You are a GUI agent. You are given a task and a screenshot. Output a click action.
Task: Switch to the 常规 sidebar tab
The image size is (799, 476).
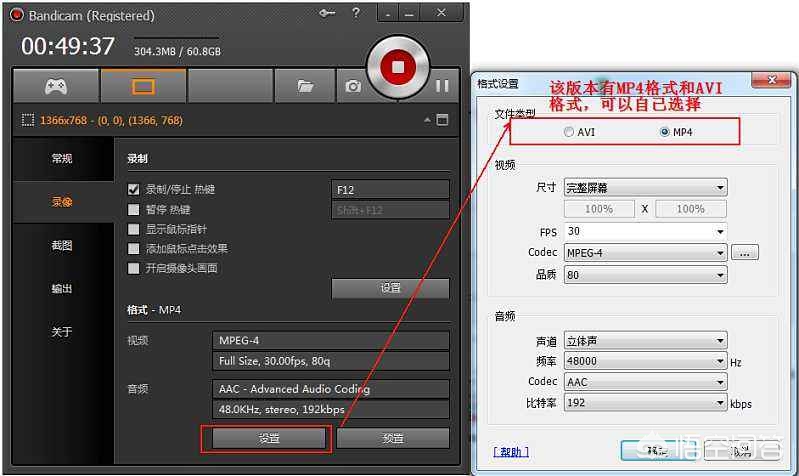[62, 158]
